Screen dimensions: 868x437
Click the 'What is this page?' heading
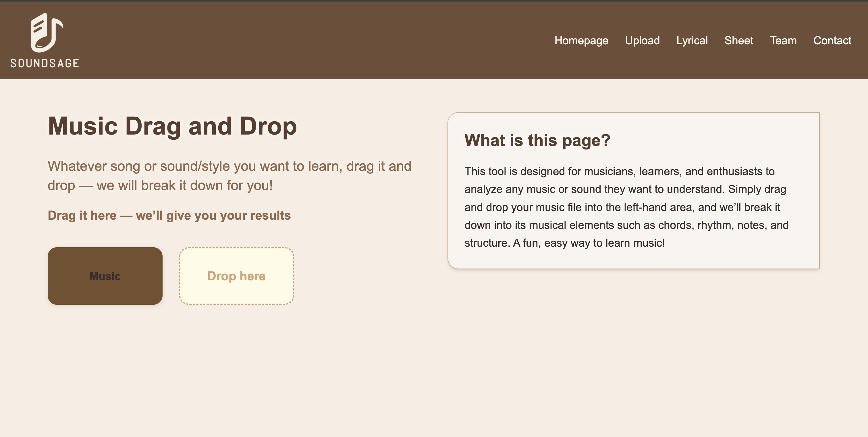pos(537,140)
